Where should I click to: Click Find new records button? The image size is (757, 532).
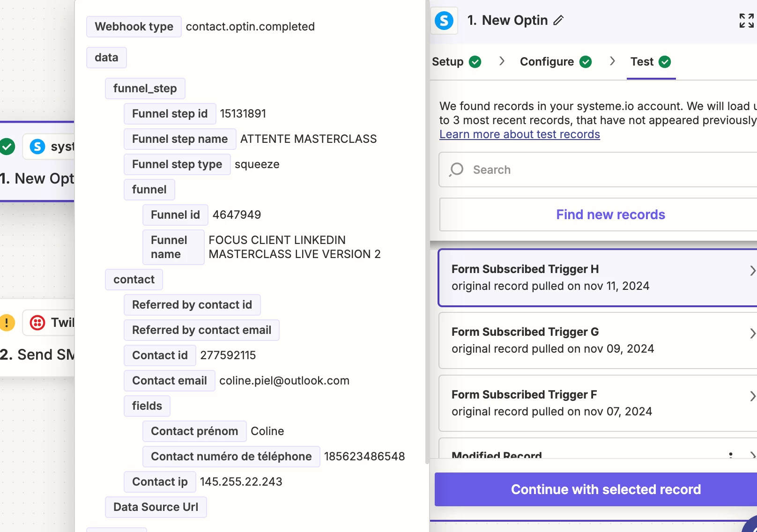tap(610, 214)
